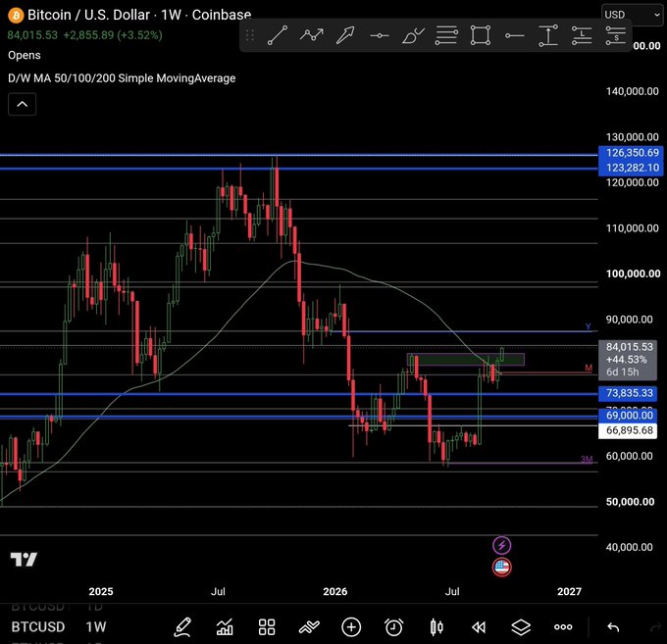Viewport: 667px width, 644px height.
Task: Start bar replay with rewind icon
Action: pyautogui.click(x=479, y=627)
